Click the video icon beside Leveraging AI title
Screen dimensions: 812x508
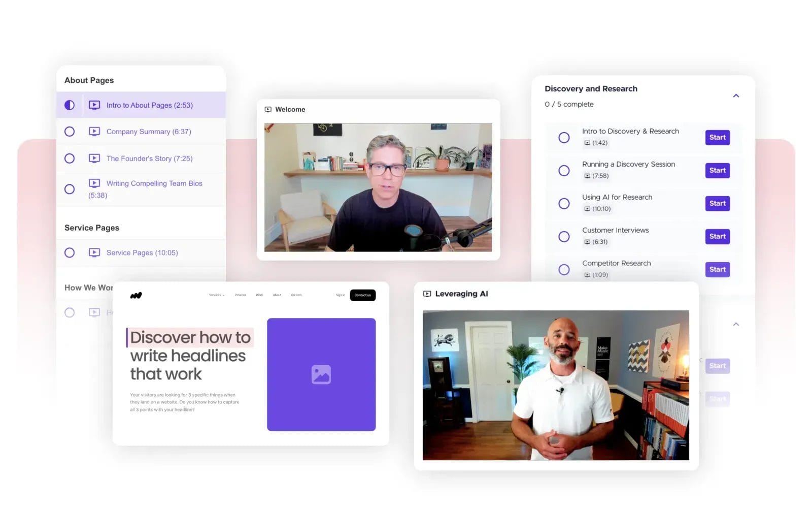pos(427,294)
